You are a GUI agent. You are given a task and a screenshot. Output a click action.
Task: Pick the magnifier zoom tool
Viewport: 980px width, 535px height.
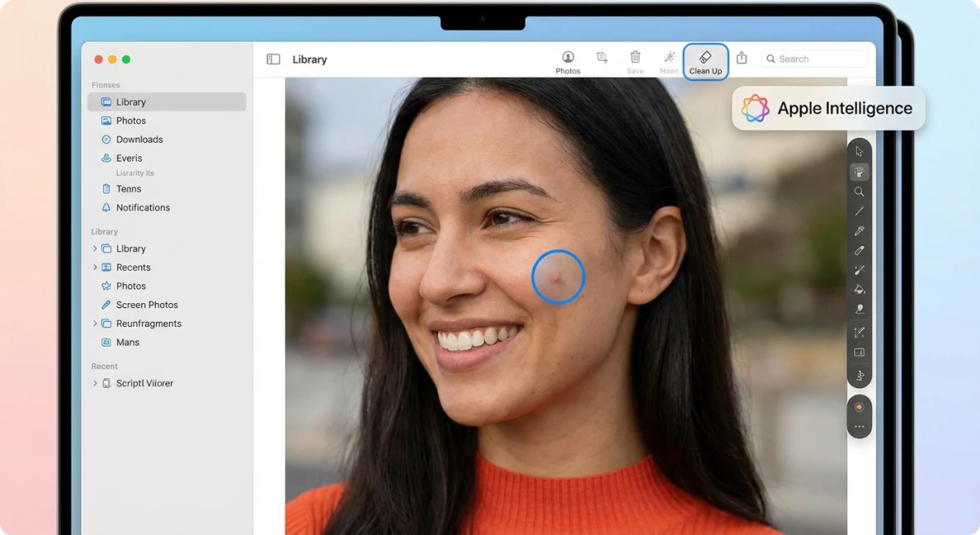[859, 191]
